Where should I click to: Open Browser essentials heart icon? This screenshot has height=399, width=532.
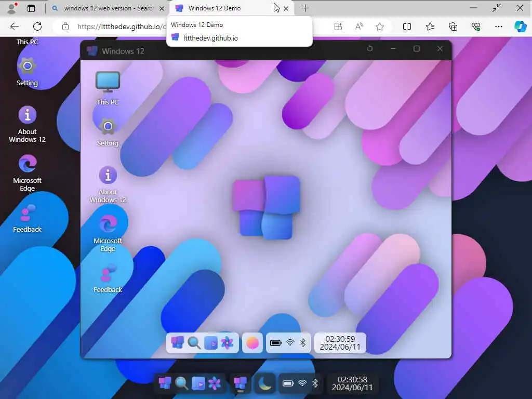[x=476, y=26]
